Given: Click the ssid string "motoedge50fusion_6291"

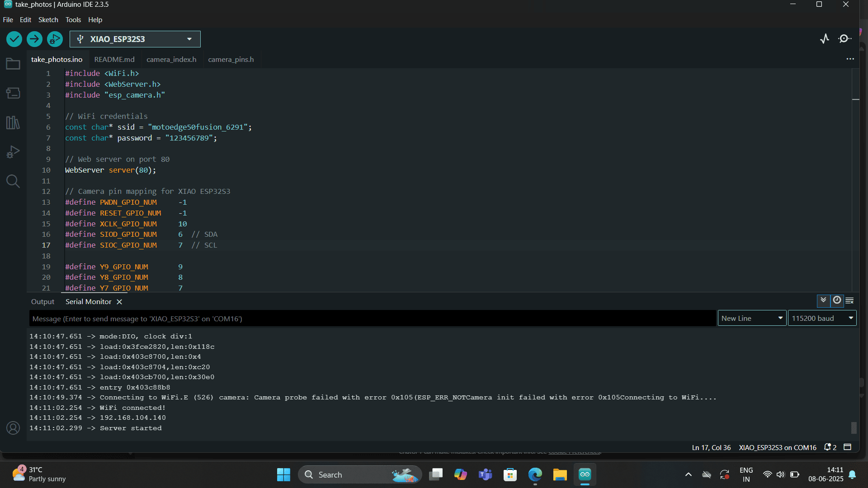Looking at the screenshot, I should tap(198, 127).
